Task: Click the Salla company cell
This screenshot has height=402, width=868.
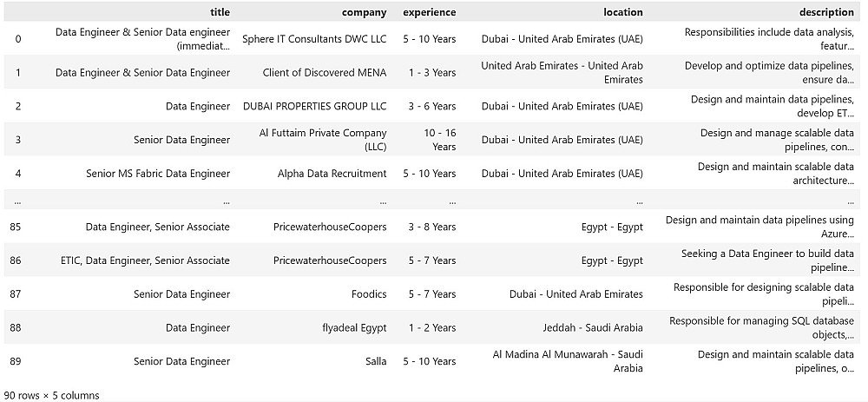Action: click(376, 361)
